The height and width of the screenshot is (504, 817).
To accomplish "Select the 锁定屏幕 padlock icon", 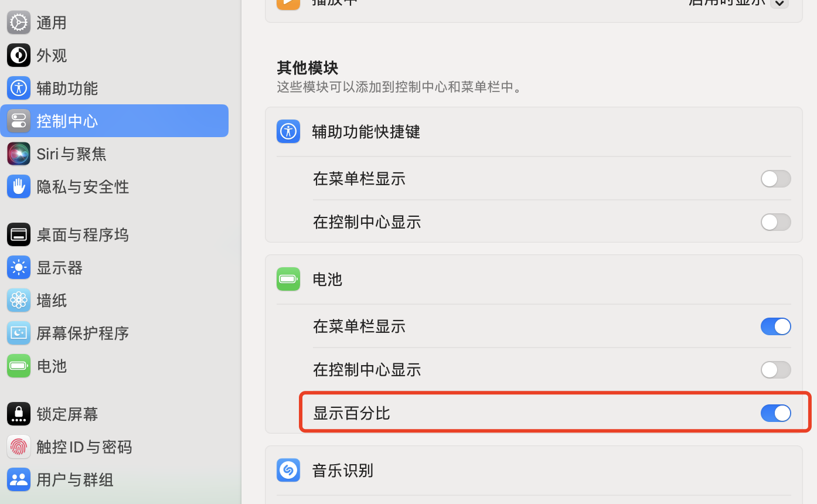I will pos(18,414).
